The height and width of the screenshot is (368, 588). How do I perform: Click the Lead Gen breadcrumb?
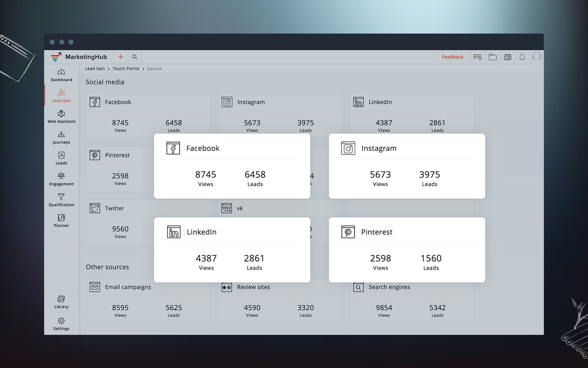[x=95, y=69]
